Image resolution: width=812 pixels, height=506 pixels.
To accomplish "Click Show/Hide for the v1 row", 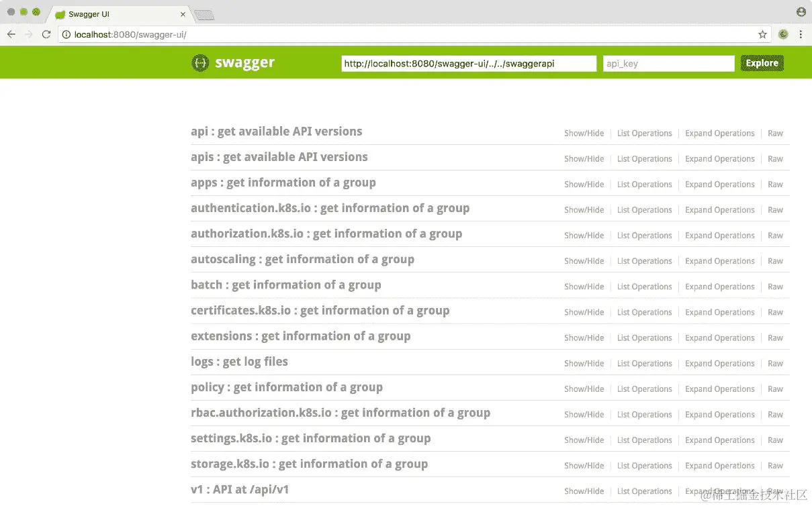I will click(x=584, y=491).
